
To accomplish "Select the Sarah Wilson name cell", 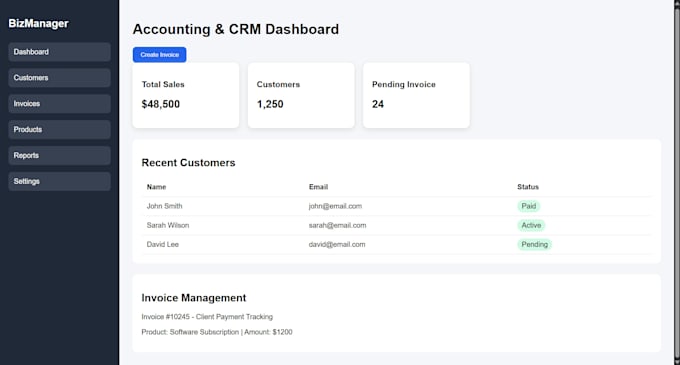I will (168, 225).
